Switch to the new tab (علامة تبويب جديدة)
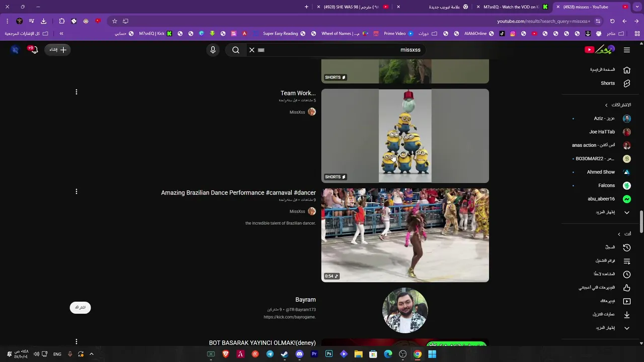 [433, 7]
